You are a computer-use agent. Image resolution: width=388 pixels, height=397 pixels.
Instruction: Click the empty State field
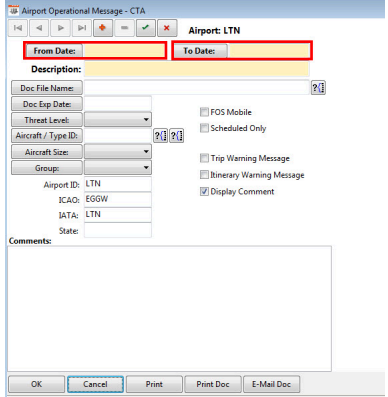click(118, 230)
